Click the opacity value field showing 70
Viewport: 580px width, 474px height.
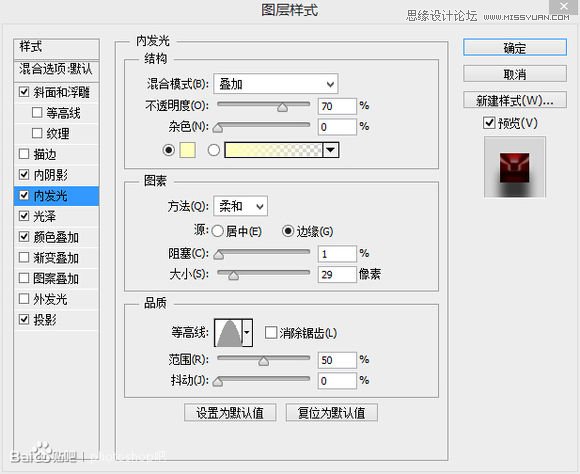pos(337,106)
